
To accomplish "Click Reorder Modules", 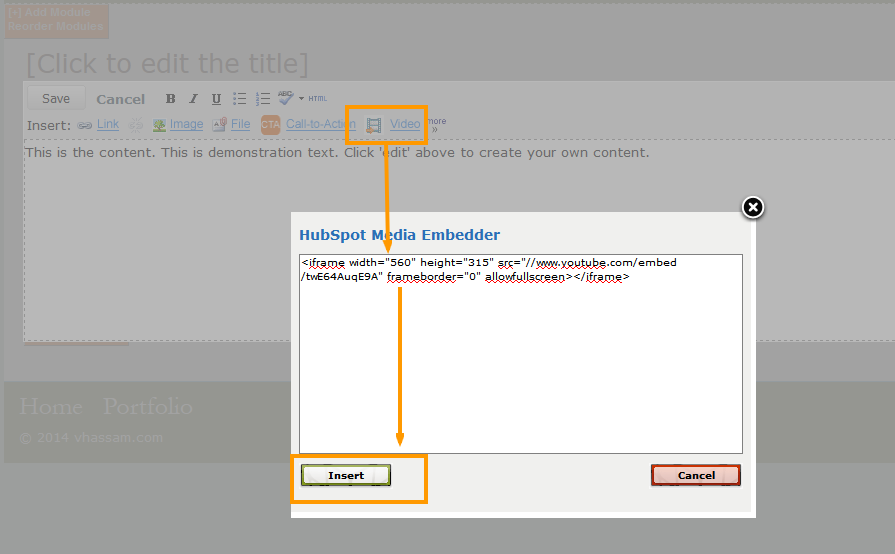I will [x=55, y=26].
